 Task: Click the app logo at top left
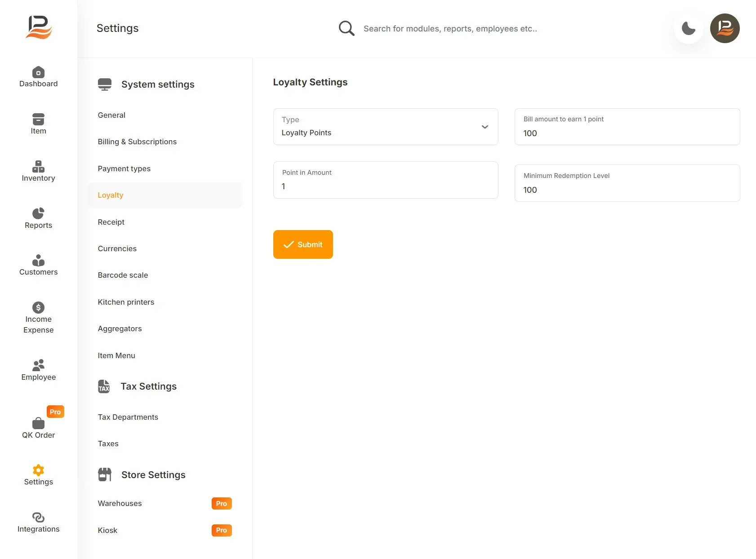click(x=39, y=27)
